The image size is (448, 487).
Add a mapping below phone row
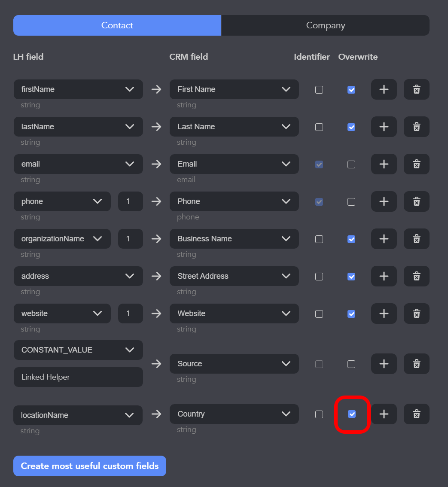pyautogui.click(x=384, y=201)
